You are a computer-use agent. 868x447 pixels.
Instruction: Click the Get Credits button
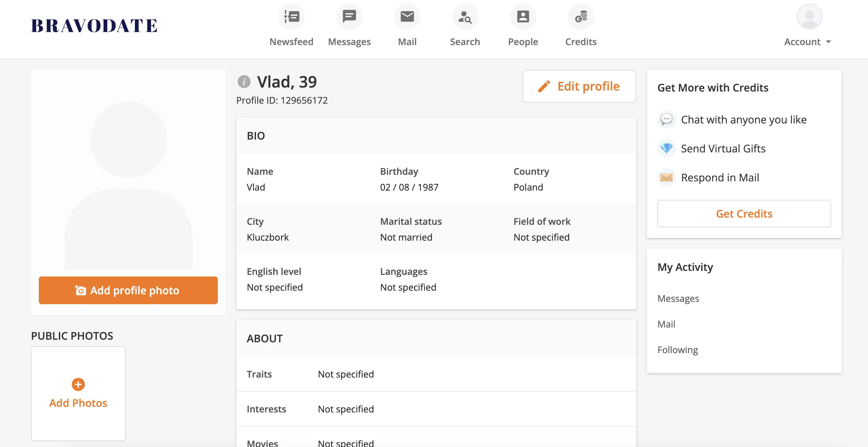pos(744,214)
